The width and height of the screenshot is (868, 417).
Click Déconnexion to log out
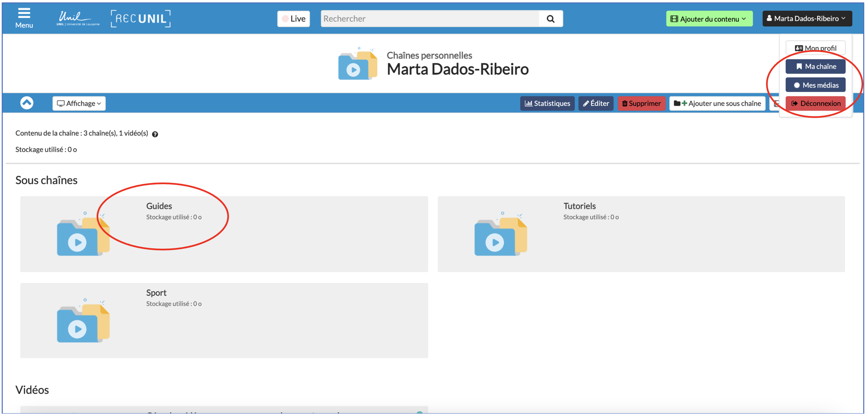coord(815,103)
